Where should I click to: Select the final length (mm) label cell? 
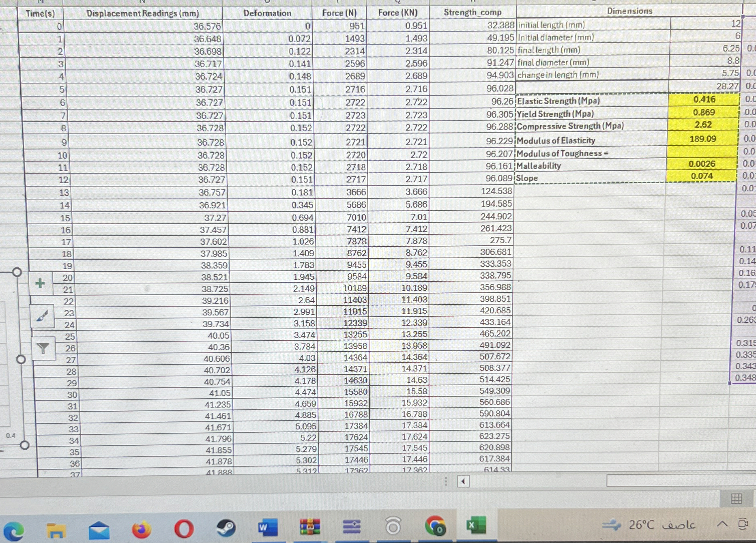click(593, 50)
